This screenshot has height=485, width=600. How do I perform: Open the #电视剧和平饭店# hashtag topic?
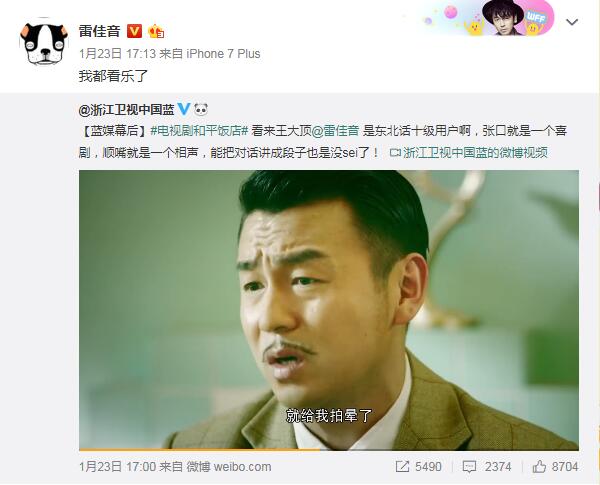(199, 131)
